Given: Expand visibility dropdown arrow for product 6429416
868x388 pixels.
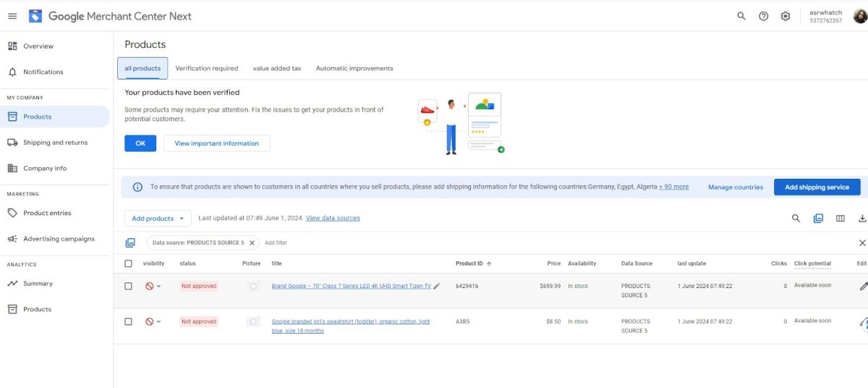Looking at the screenshot, I should click(158, 287).
